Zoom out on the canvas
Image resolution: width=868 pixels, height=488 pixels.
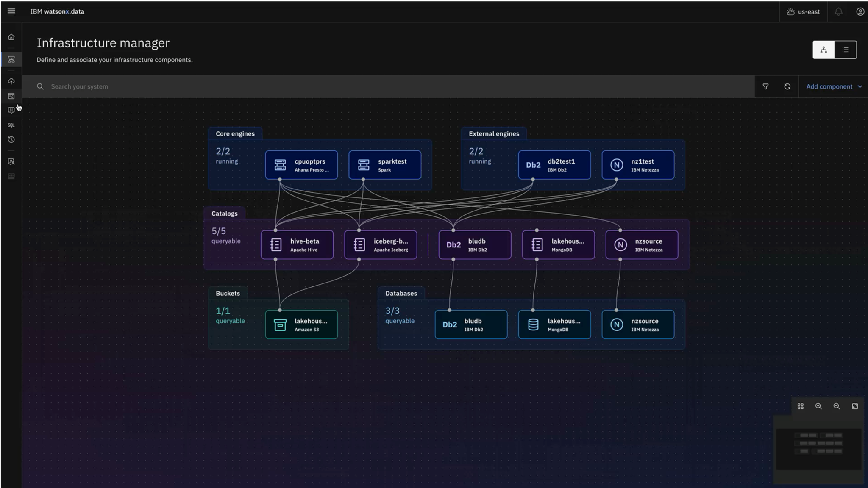[x=837, y=406]
